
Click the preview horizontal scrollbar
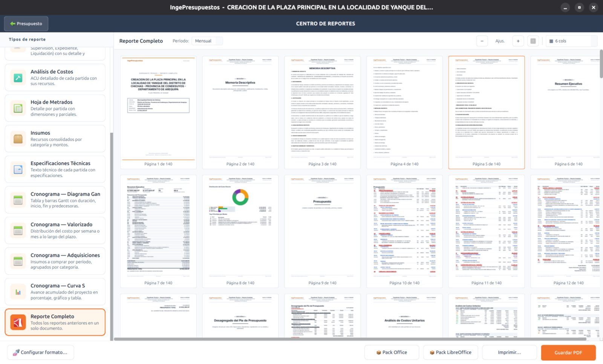point(350,339)
